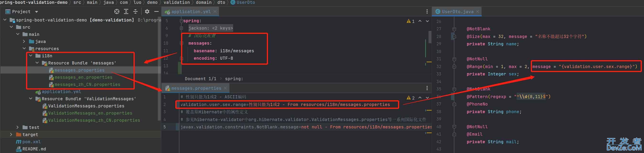
Task: Close the UserDto.java tab
Action: tap(478, 11)
